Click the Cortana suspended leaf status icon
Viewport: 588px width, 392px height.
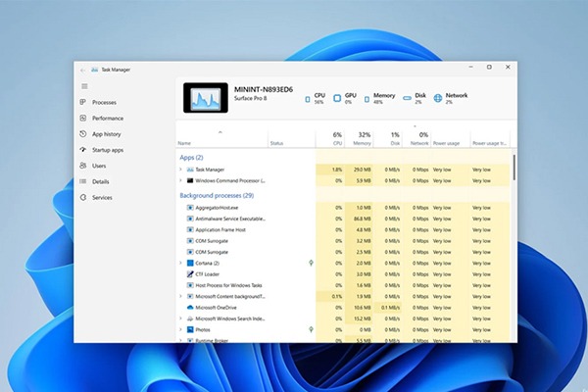311,263
